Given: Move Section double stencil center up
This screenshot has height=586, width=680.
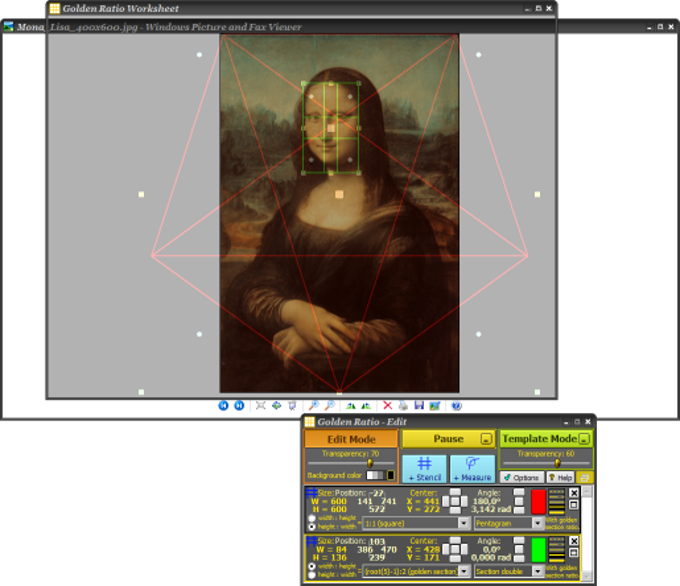Looking at the screenshot, I should [455, 541].
